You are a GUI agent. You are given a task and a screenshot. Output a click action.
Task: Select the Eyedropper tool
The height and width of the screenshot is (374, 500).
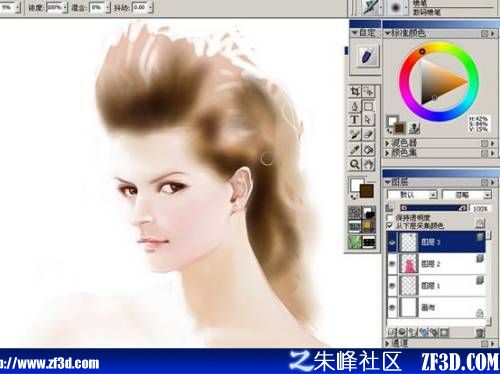click(x=355, y=149)
